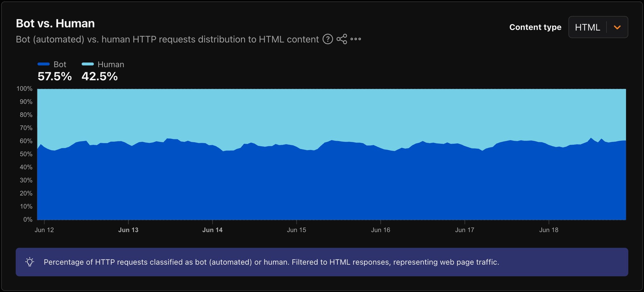Click the lightbulb icon in info banner
Image resolution: width=644 pixels, height=292 pixels.
pyautogui.click(x=30, y=262)
